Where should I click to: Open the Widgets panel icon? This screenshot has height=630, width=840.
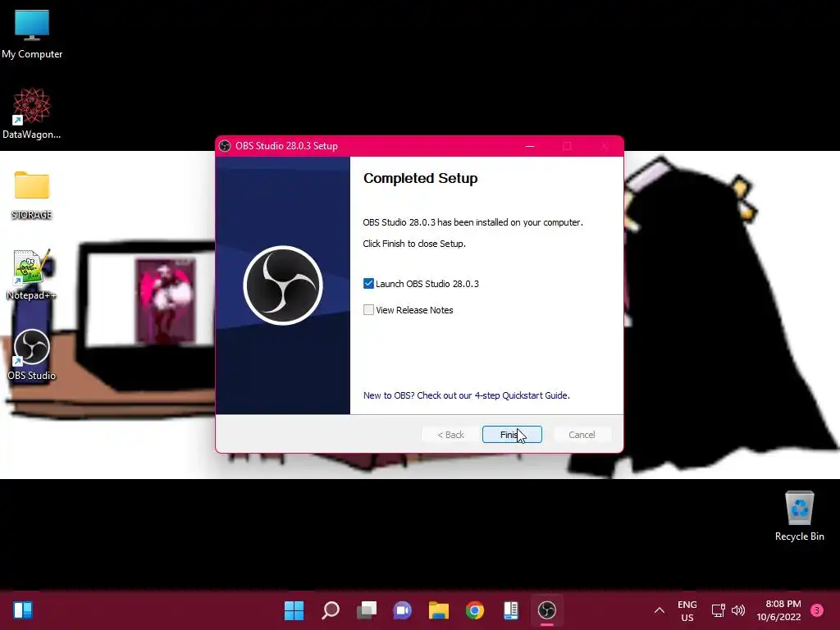coord(23,610)
